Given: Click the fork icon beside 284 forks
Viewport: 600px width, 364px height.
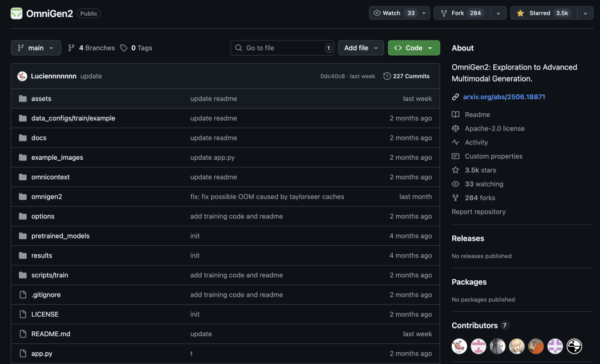Looking at the screenshot, I should (456, 198).
